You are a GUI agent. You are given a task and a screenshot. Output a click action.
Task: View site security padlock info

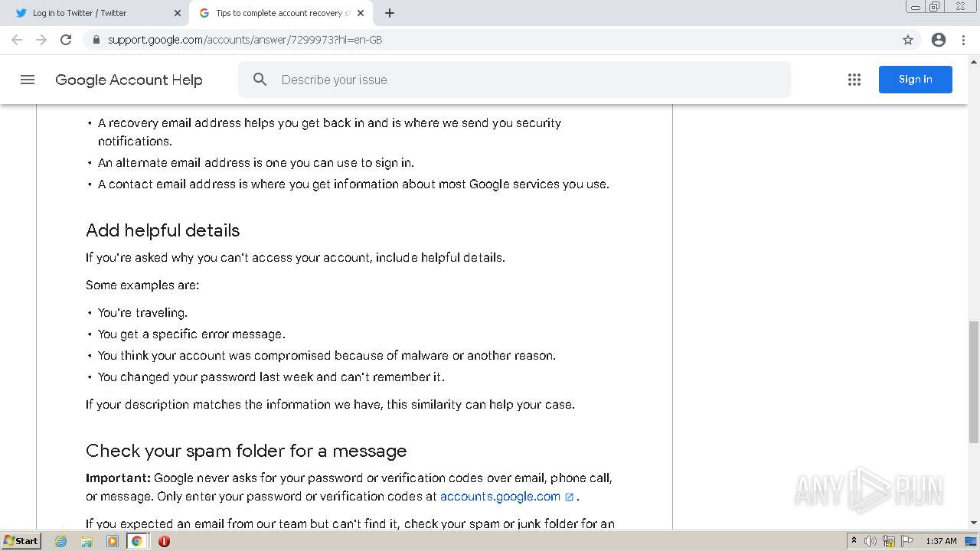pyautogui.click(x=96, y=40)
